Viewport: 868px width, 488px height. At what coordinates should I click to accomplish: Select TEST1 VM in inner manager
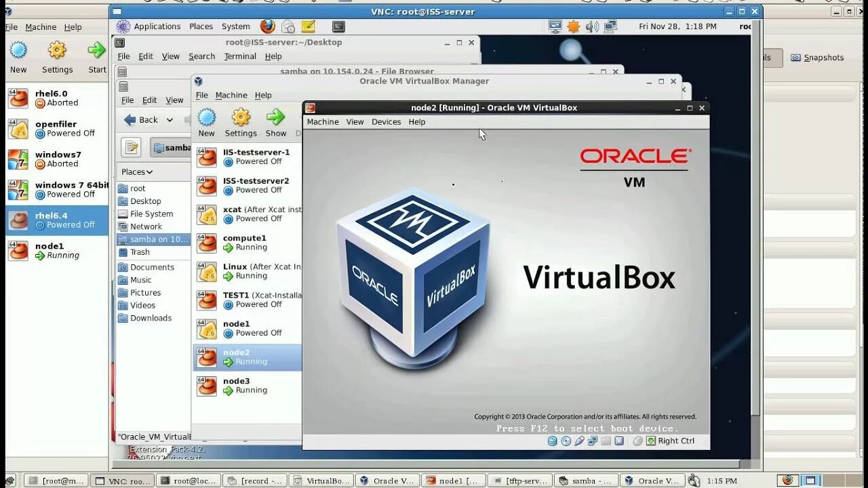tap(248, 300)
